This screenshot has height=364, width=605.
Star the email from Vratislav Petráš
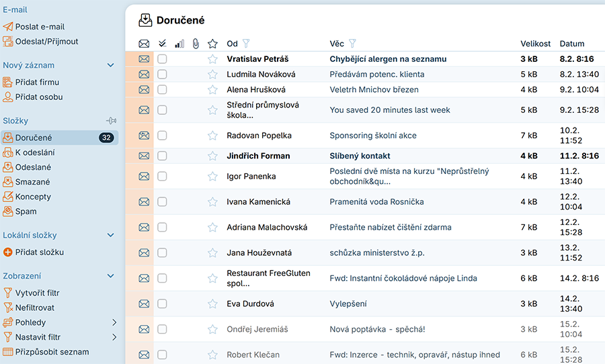coord(212,59)
